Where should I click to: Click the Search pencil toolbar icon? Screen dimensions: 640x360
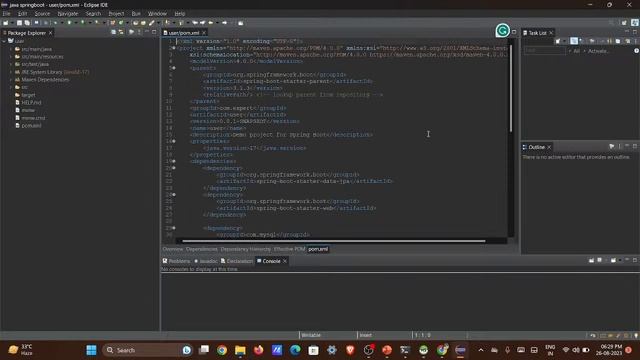151,23
